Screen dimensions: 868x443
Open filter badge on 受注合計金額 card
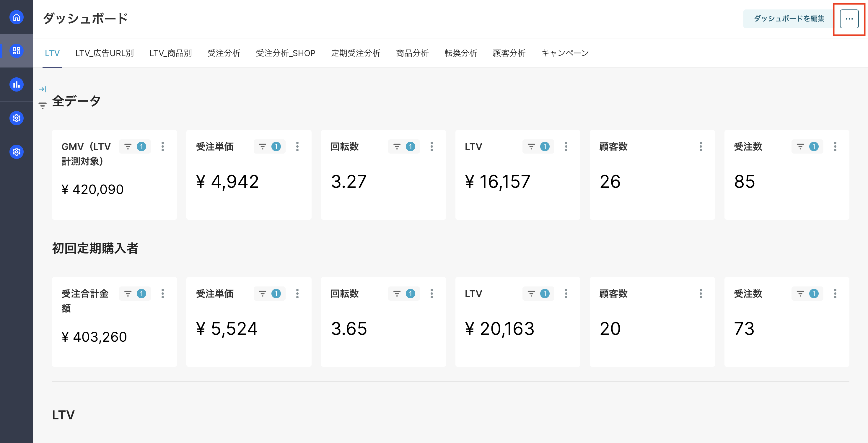click(x=135, y=294)
